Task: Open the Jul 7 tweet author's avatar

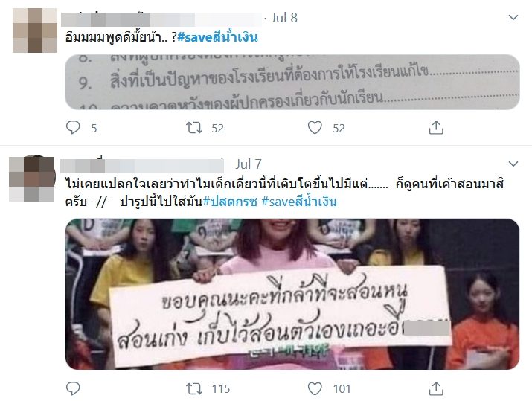Action: coord(31,179)
